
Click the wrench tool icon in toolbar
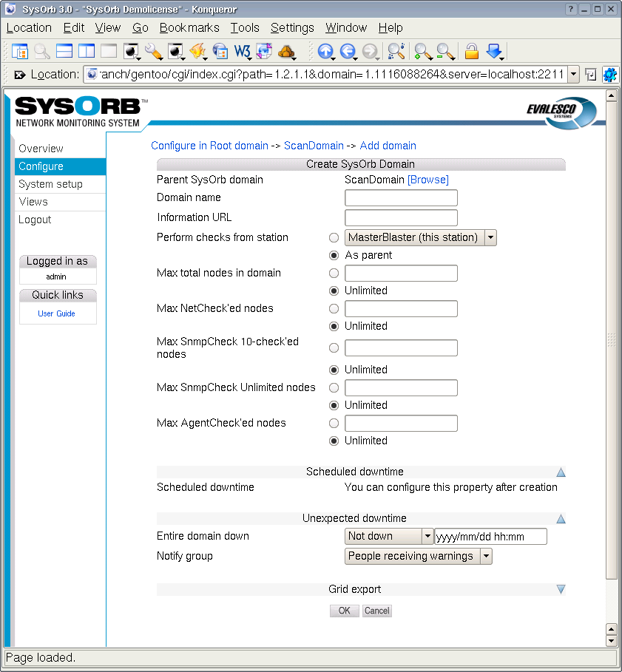coord(153,52)
